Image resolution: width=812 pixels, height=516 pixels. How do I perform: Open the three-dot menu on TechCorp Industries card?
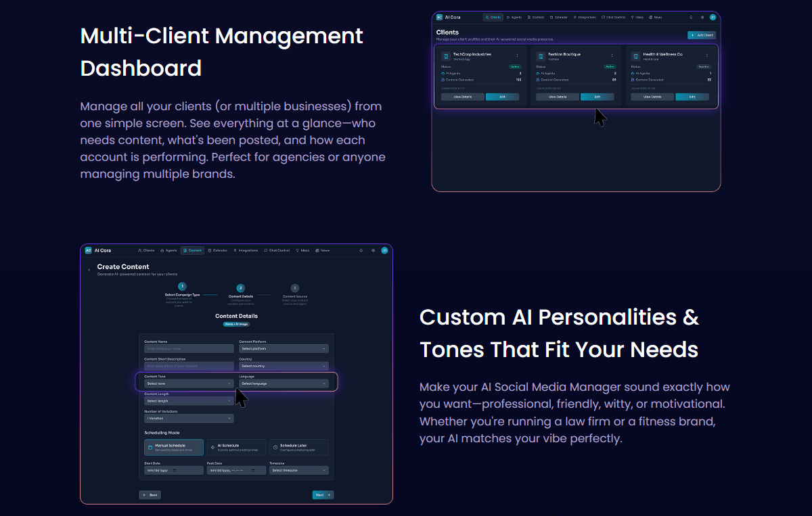[x=518, y=56]
